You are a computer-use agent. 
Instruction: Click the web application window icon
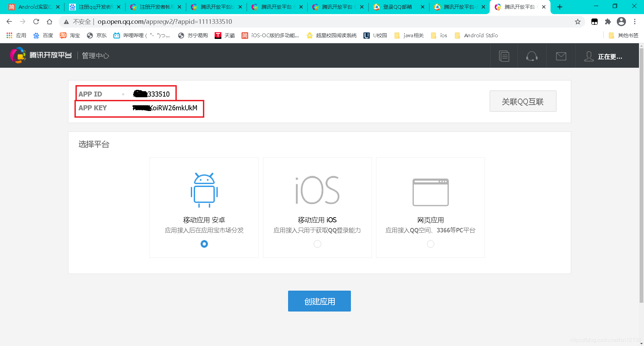430,192
